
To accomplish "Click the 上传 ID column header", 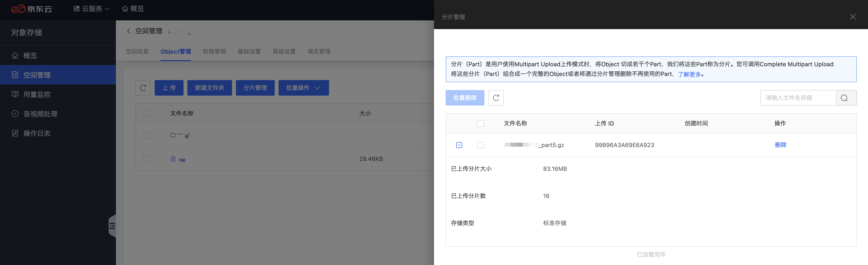I will point(604,123).
